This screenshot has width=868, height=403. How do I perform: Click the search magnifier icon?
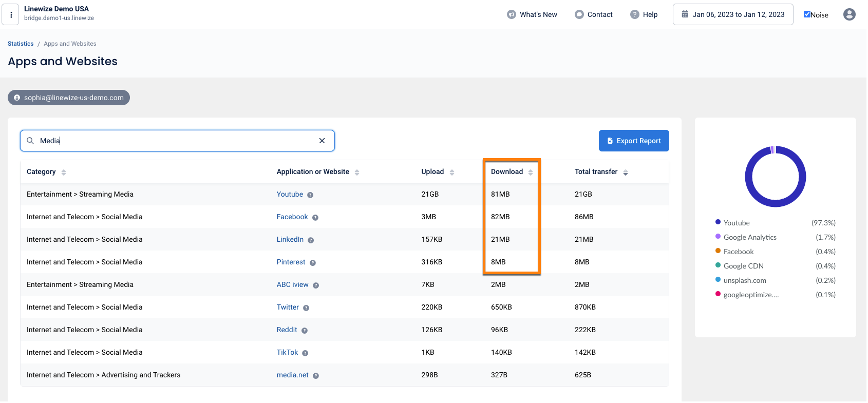click(30, 141)
